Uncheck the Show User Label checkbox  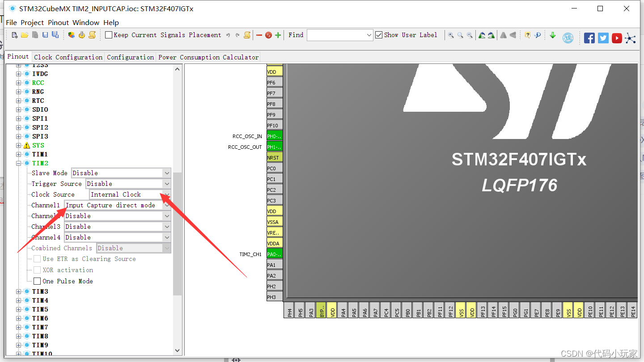point(379,35)
